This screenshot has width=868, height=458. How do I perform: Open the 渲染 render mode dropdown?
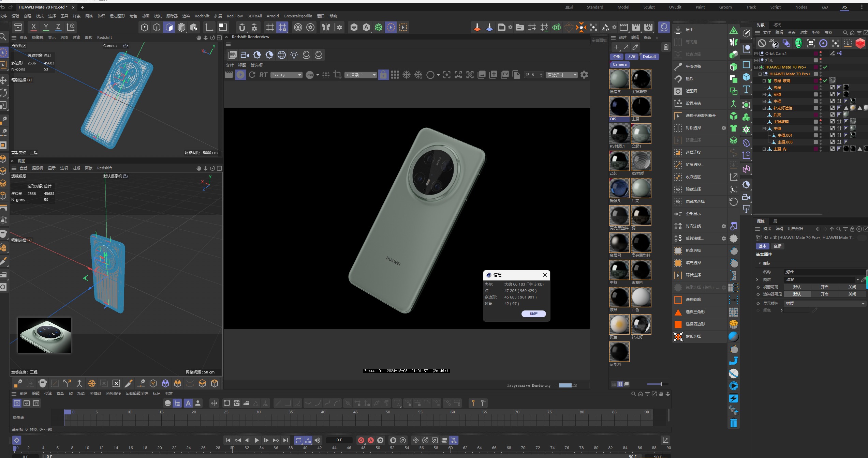coord(361,75)
